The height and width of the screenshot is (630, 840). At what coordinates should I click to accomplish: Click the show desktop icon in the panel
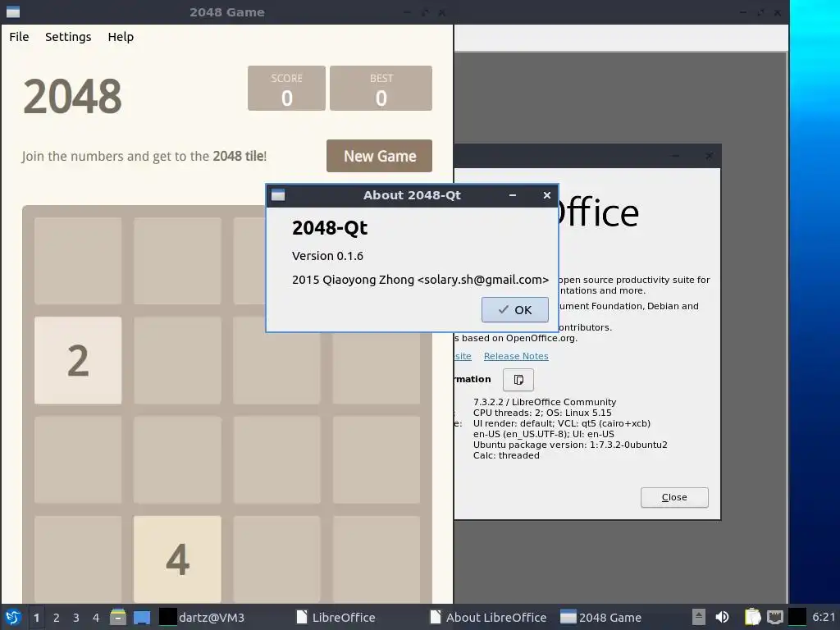click(x=142, y=617)
